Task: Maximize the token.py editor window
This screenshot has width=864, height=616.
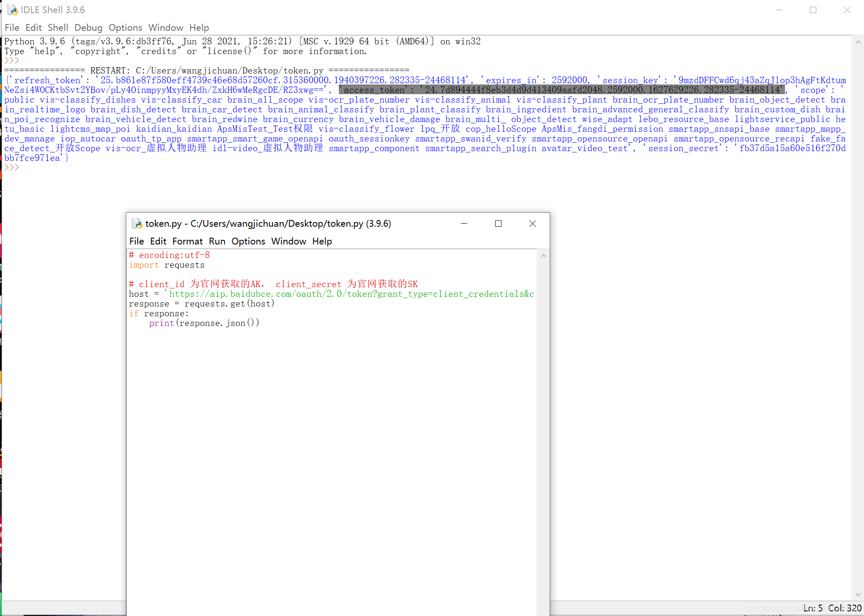Action: tap(498, 223)
